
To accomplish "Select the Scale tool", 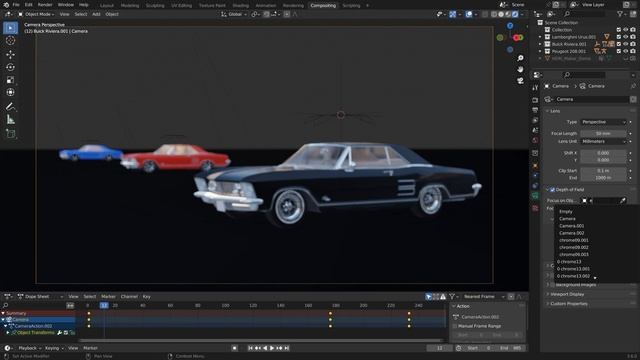I will 11,80.
